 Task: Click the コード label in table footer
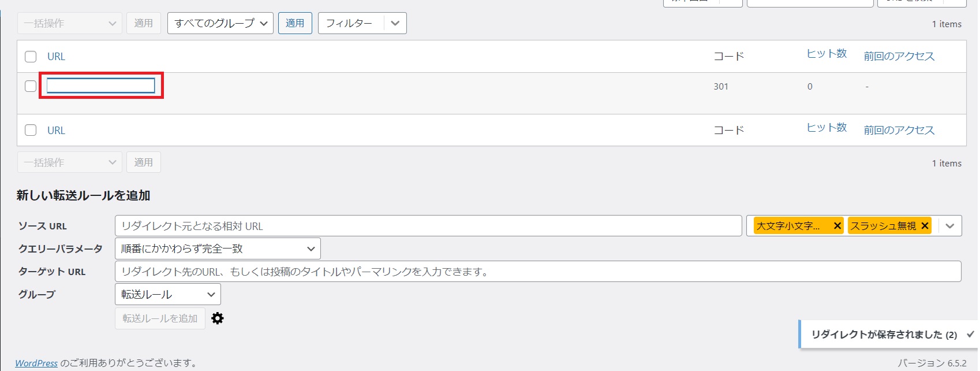point(729,130)
